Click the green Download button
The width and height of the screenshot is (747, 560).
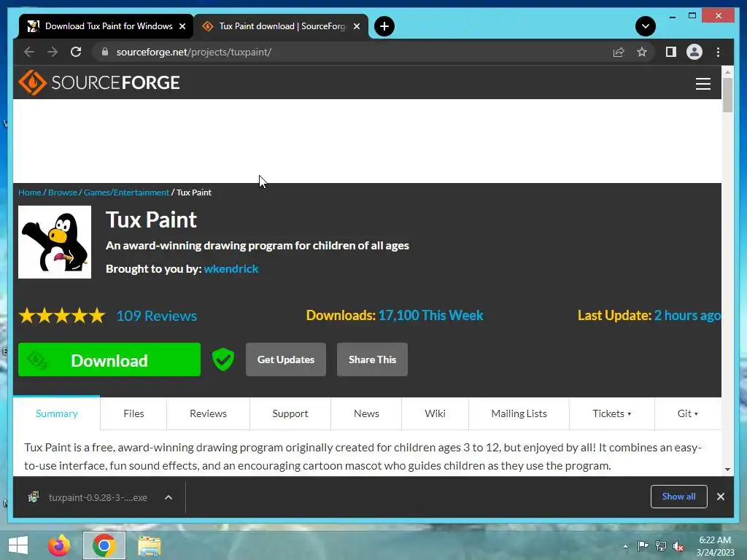tap(109, 359)
